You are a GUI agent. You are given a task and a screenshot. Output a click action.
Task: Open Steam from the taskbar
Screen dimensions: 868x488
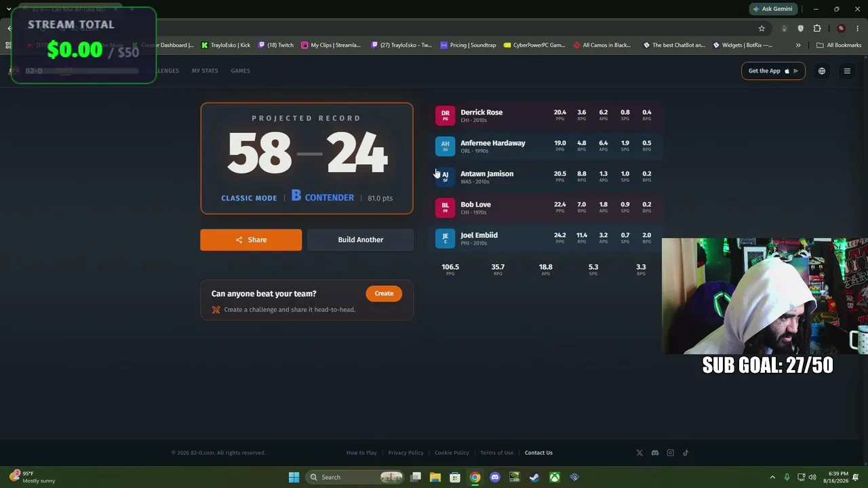point(534,477)
